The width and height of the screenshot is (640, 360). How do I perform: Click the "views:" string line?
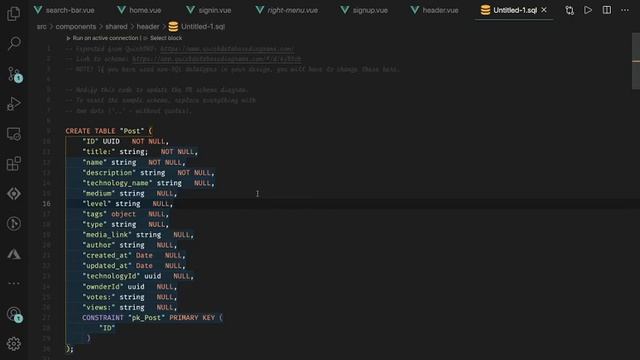click(129, 307)
